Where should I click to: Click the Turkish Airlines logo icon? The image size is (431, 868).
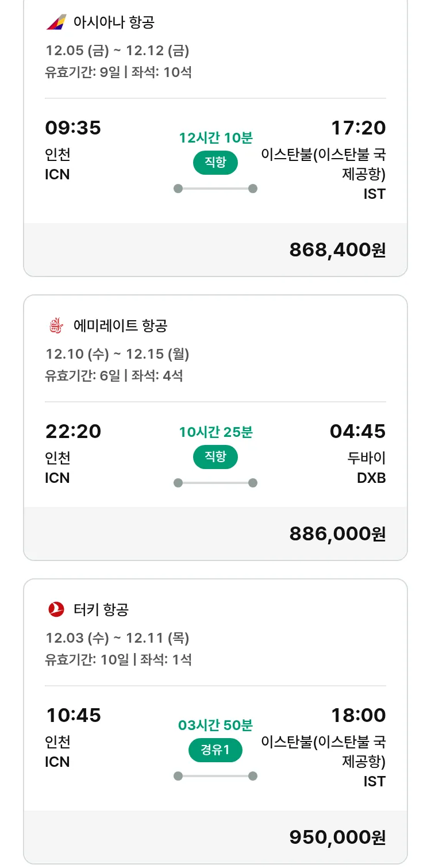(56, 609)
